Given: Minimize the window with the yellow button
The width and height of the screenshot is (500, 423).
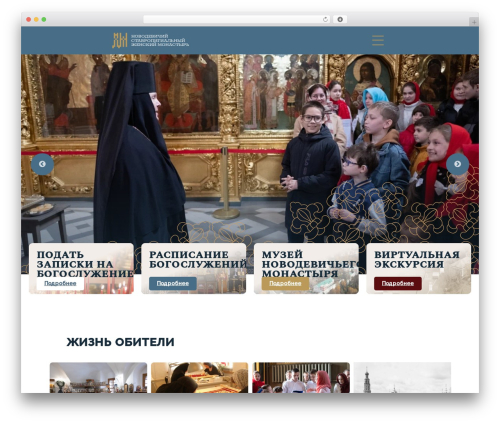Looking at the screenshot, I should tap(36, 19).
